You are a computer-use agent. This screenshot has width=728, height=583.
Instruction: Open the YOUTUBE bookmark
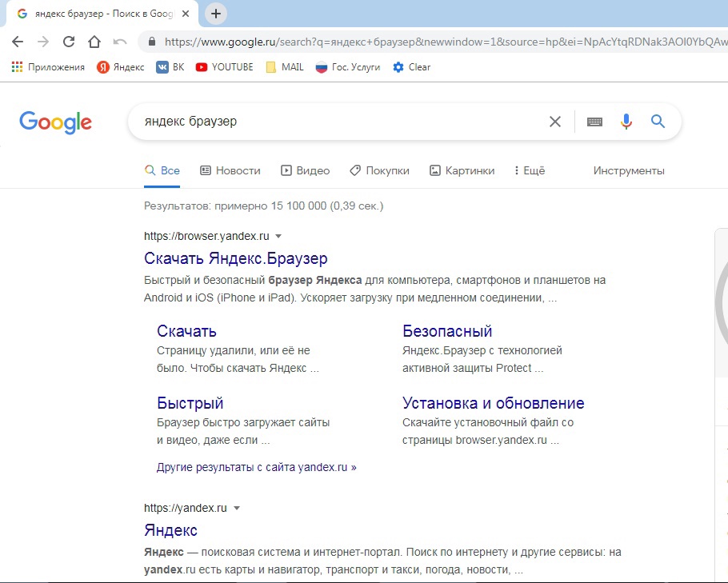click(224, 67)
